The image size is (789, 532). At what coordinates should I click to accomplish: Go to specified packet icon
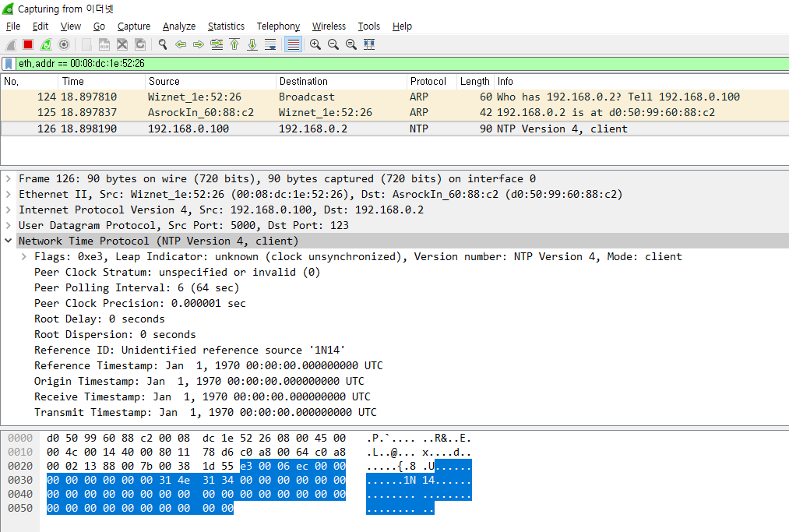tap(217, 45)
